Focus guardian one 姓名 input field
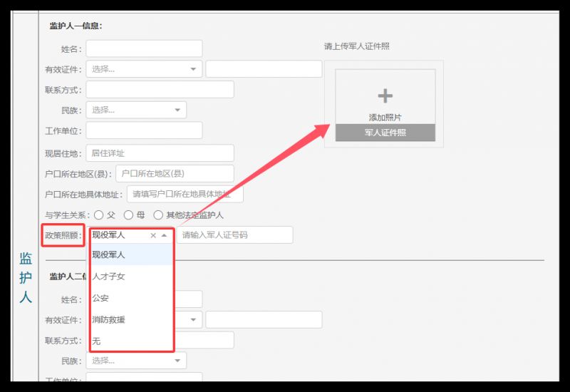Screen dimensions: 570x392 coord(144,48)
